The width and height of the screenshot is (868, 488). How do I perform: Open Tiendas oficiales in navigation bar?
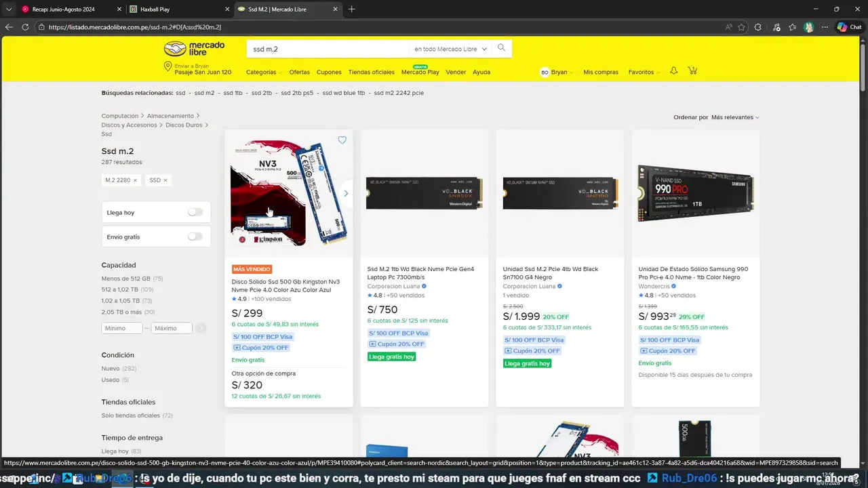[371, 72]
